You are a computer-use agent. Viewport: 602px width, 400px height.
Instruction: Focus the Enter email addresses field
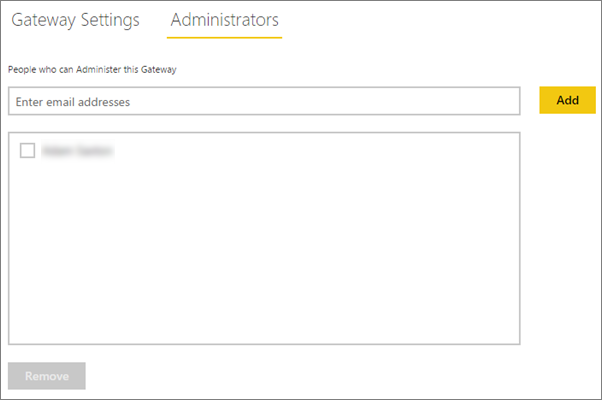tap(264, 101)
